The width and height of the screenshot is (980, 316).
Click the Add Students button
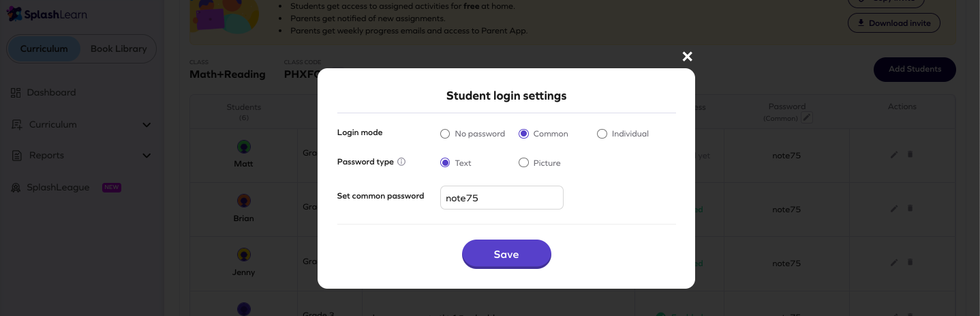[915, 70]
